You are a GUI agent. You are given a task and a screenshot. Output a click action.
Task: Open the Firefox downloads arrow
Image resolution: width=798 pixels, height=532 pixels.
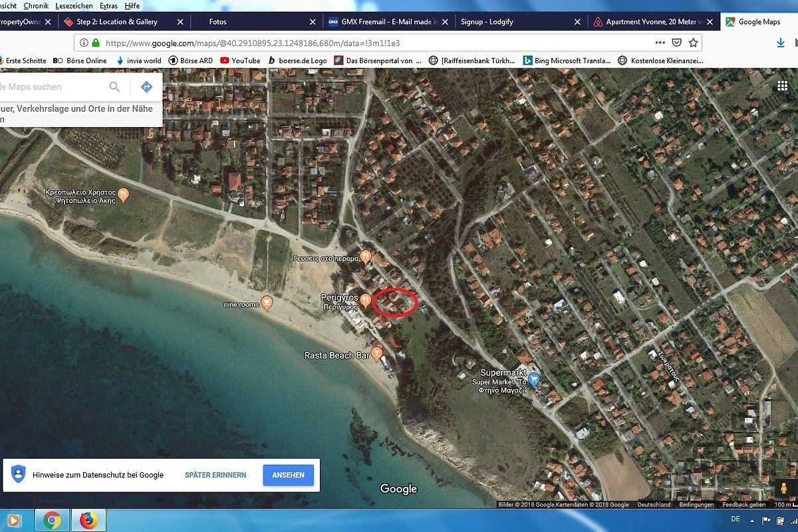click(781, 43)
